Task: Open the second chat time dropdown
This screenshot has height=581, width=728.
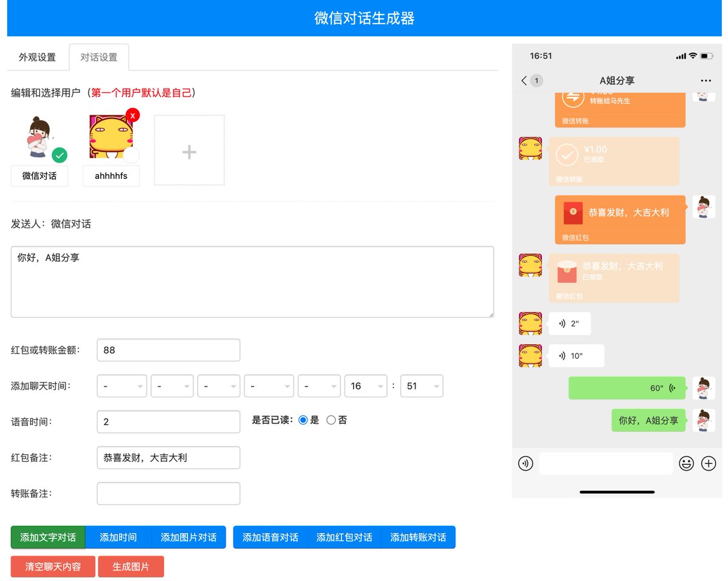Action: [x=172, y=386]
